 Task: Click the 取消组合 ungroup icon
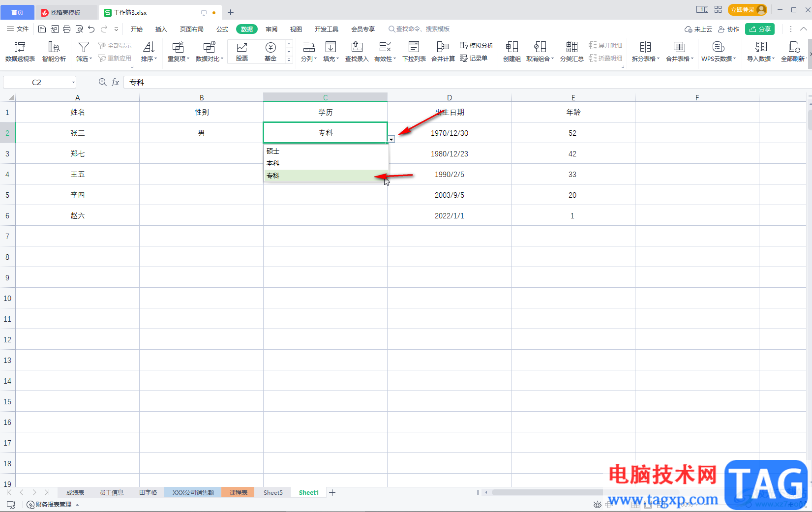click(x=540, y=52)
